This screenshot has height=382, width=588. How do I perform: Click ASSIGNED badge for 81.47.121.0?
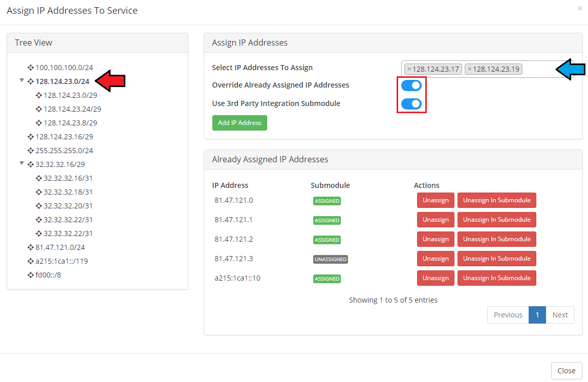tap(327, 201)
